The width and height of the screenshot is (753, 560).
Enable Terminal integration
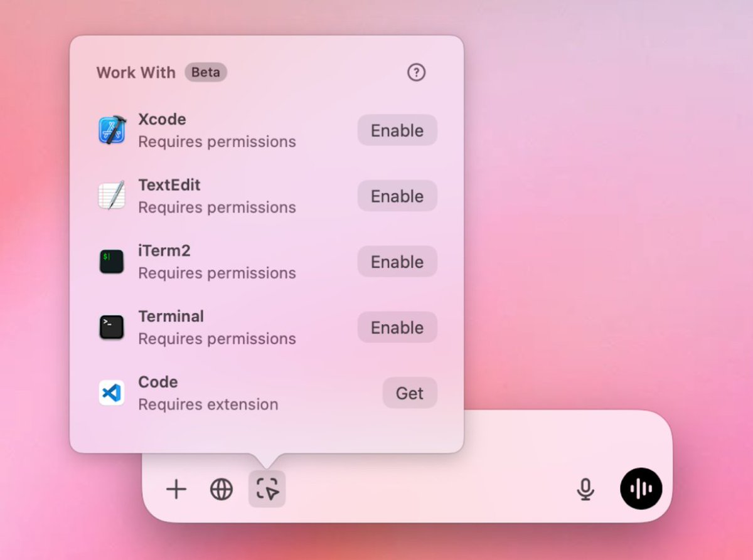pyautogui.click(x=397, y=327)
